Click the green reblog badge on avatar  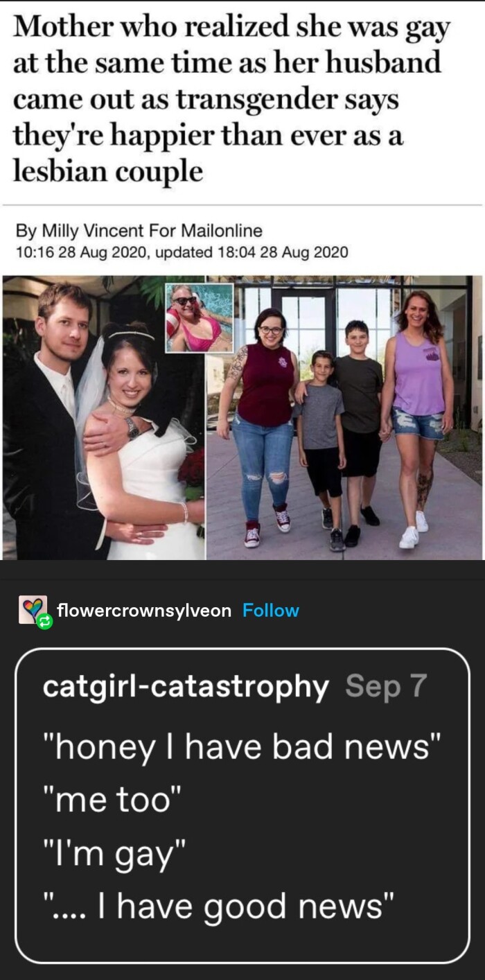coord(45,621)
